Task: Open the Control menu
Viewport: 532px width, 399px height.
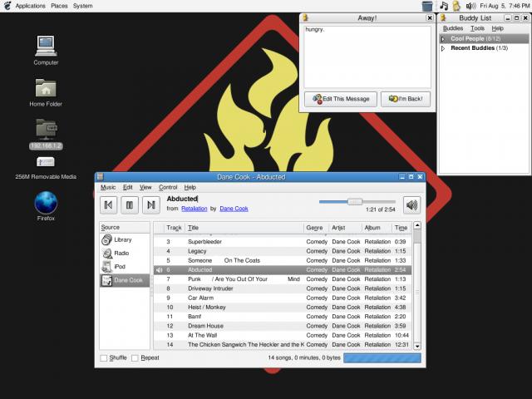Action: coord(168,187)
